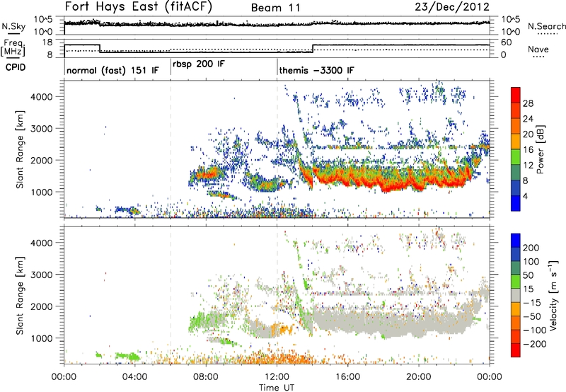The width and height of the screenshot is (566, 392).
Task: Click the '16:00' time tick label
Action: point(347,377)
